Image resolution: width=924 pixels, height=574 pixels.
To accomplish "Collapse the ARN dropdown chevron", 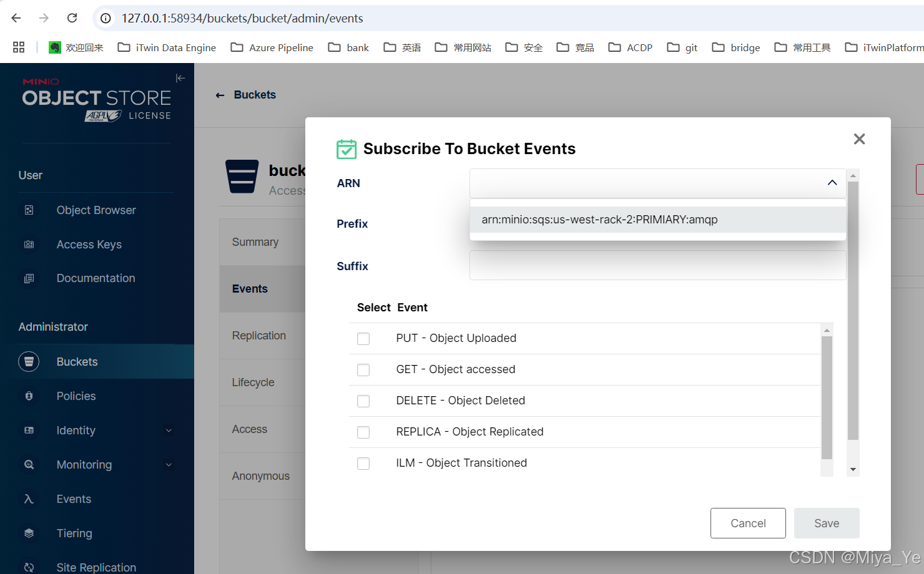I will click(832, 183).
